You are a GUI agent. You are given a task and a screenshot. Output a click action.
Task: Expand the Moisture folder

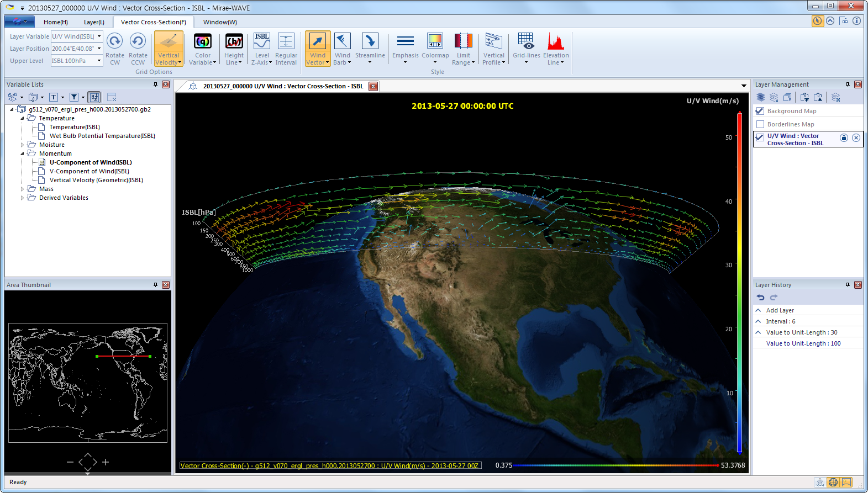(x=23, y=145)
